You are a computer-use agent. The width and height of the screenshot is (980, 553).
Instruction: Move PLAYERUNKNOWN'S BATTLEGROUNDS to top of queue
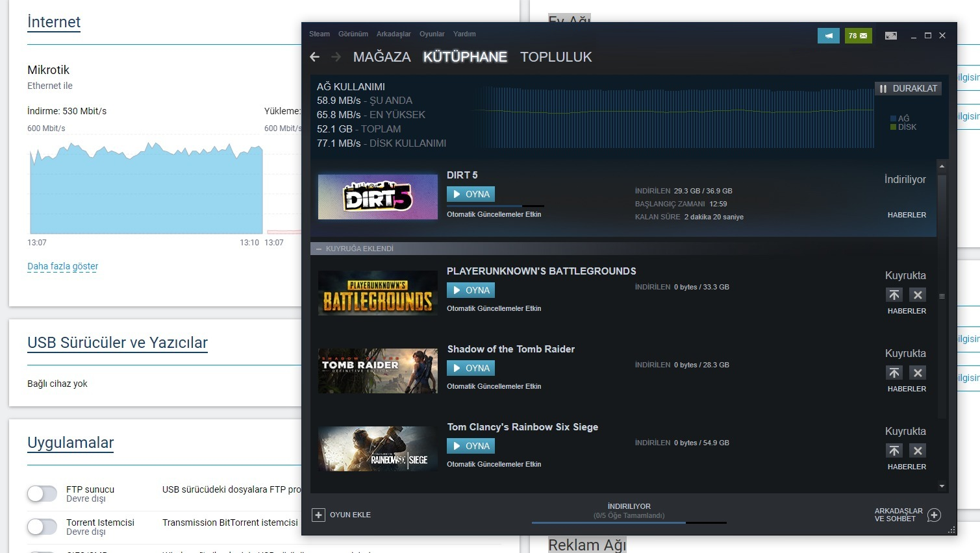894,295
